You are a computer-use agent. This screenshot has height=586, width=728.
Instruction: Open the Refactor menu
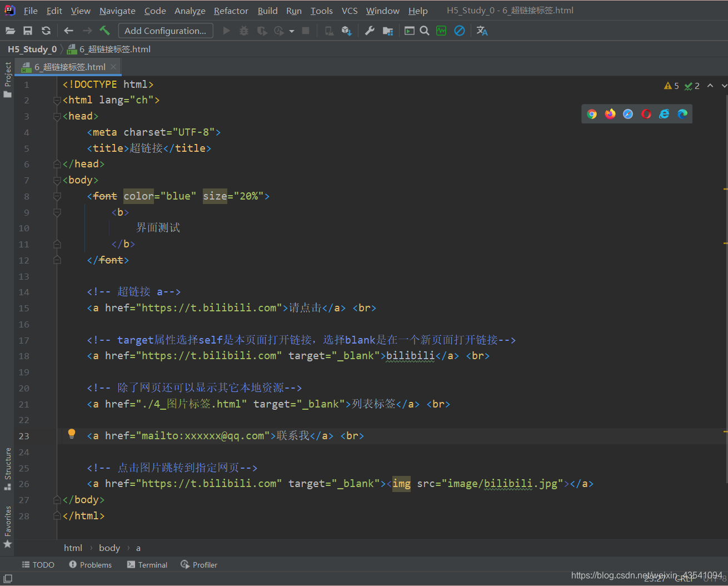[x=231, y=11]
